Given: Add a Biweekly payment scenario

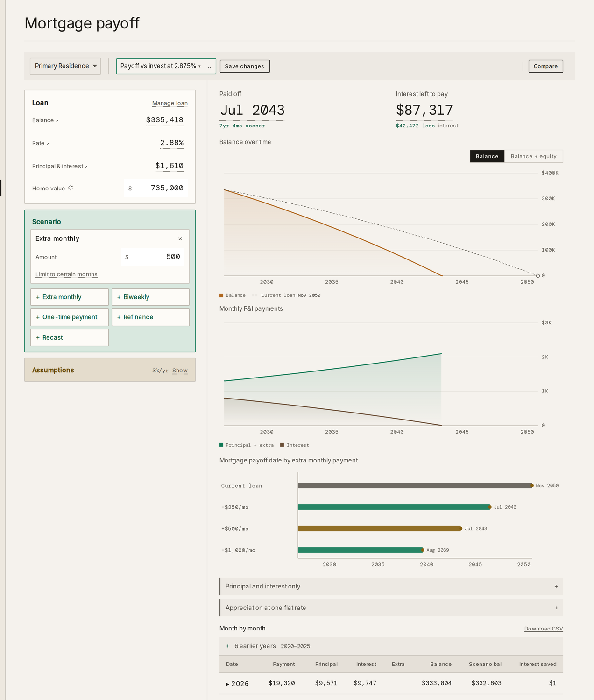Looking at the screenshot, I should [x=150, y=297].
